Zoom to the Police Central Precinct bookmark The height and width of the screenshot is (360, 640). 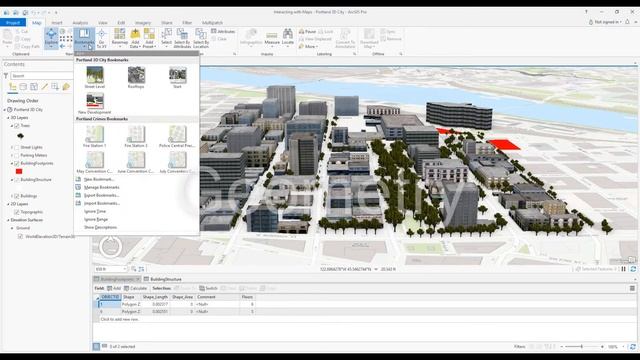pyautogui.click(x=177, y=136)
